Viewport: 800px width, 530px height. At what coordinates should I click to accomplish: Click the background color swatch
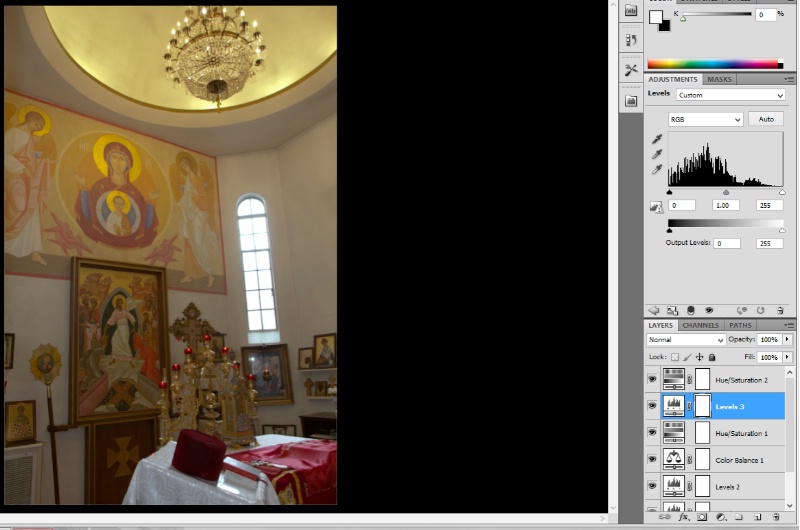pos(665,27)
